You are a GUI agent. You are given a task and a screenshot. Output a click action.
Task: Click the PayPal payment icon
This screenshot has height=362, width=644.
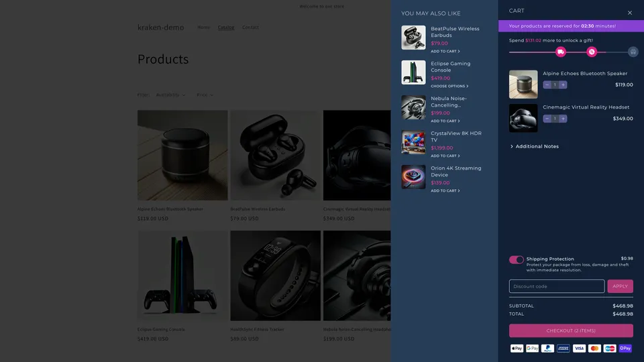[x=548, y=349]
